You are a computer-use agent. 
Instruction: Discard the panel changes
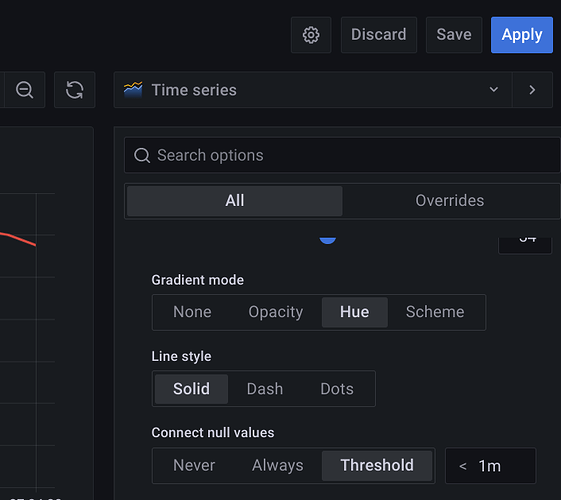pos(379,35)
